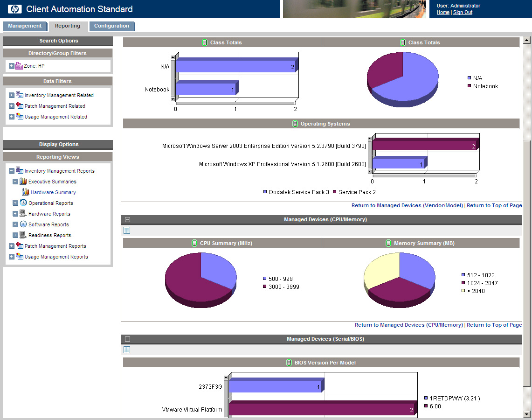Click the Patch Management Related filter icon
Screen dimensions: 532x420
(20, 105)
